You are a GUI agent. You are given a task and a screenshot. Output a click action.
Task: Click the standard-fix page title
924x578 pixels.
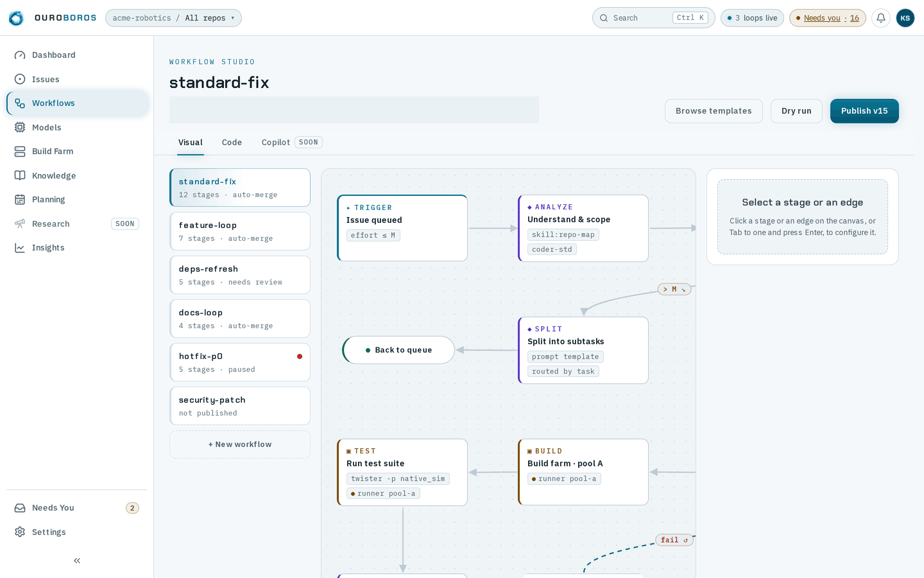(x=219, y=82)
